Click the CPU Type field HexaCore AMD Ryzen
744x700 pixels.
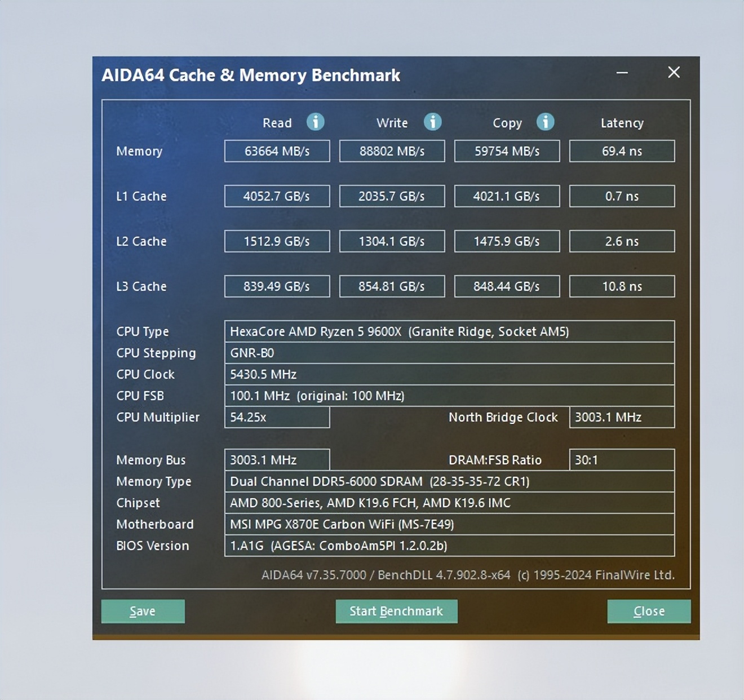pyautogui.click(x=449, y=331)
